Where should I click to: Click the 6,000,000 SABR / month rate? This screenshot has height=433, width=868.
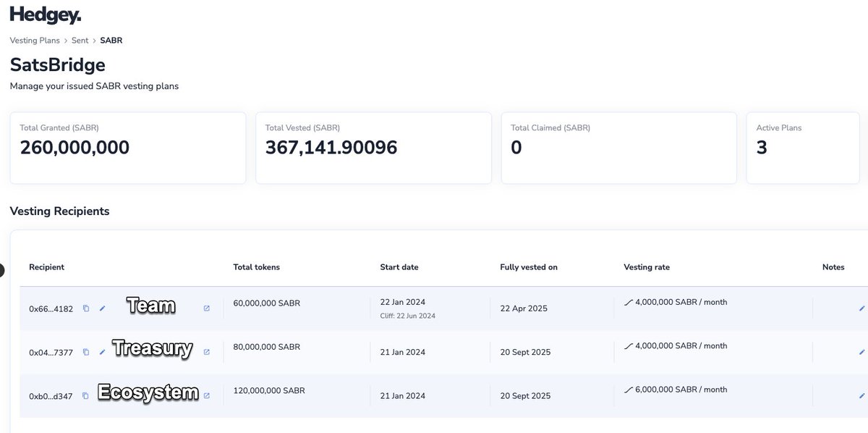(681, 390)
